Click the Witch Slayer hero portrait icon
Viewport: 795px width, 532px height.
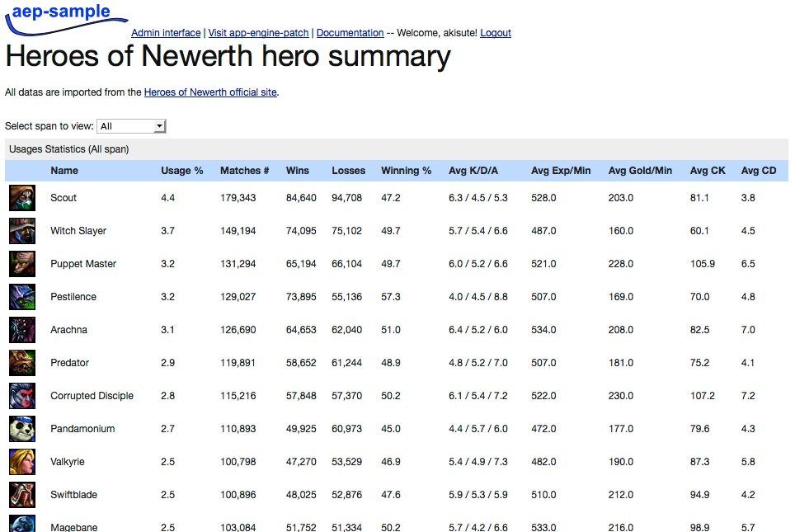[x=22, y=231]
